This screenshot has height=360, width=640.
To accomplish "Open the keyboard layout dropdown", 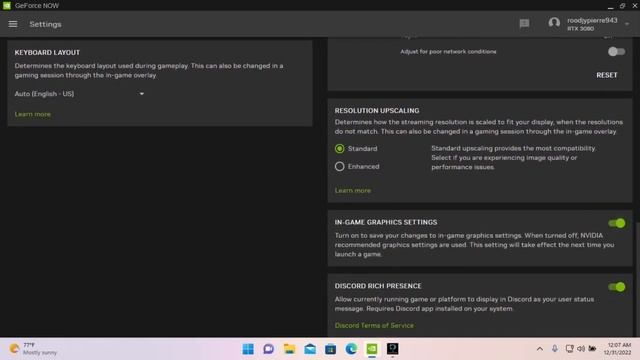I will 80,94.
